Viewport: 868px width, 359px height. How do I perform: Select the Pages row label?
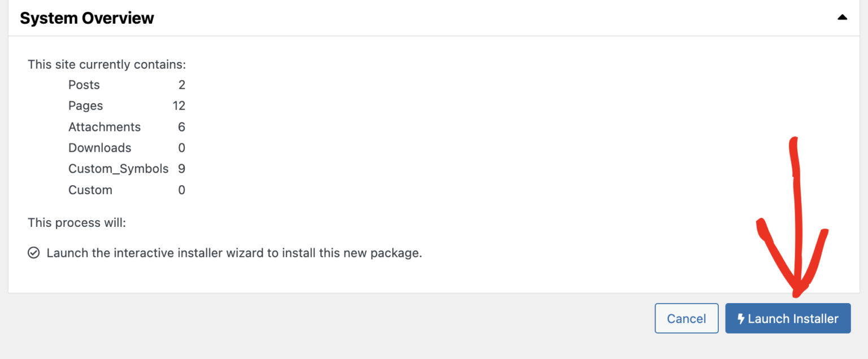(x=85, y=106)
